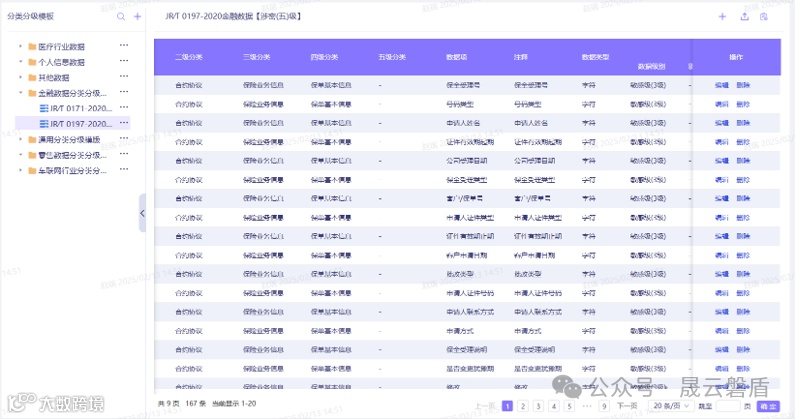Screen dimensions: 795x419
Task: Click the 操作 column header
Action: point(736,57)
